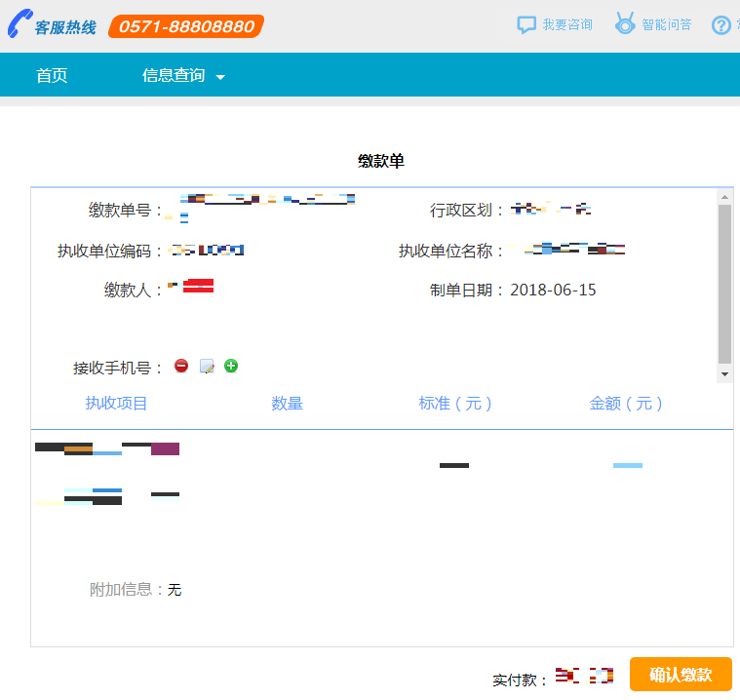
Task: Edit the 接收手机号 with notepad icon
Action: tap(207, 367)
